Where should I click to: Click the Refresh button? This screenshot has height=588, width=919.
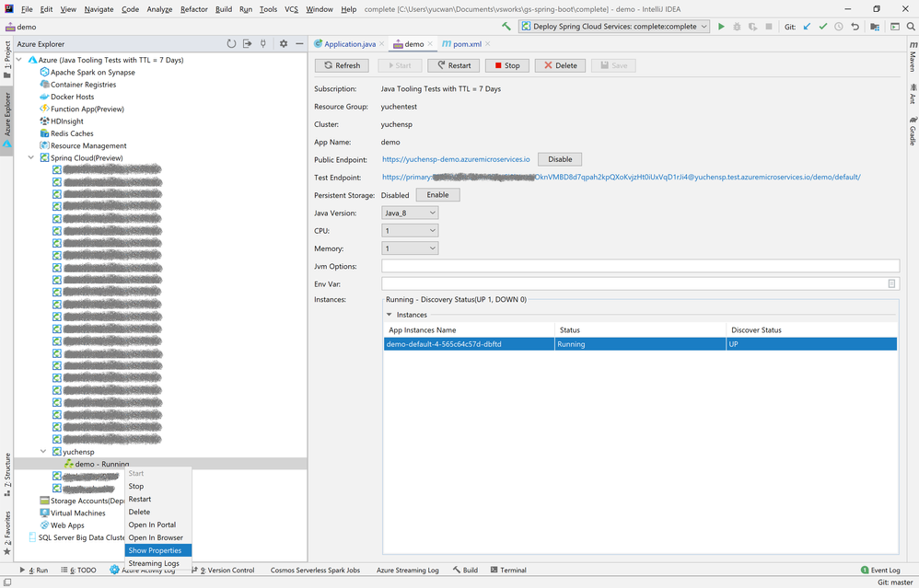pos(342,65)
